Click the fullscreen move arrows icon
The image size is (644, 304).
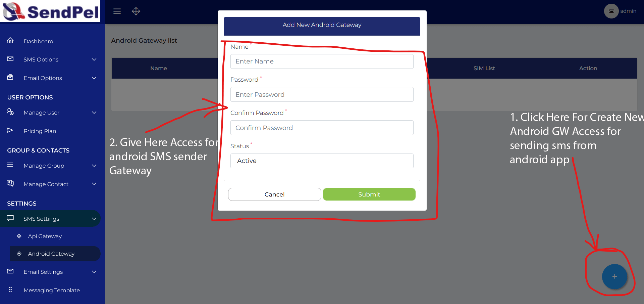(x=136, y=11)
